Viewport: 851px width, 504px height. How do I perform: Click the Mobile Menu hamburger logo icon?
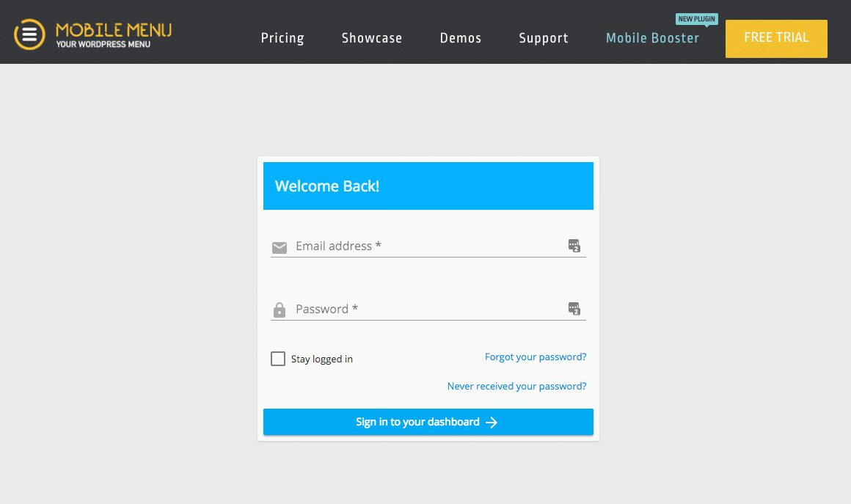point(29,34)
